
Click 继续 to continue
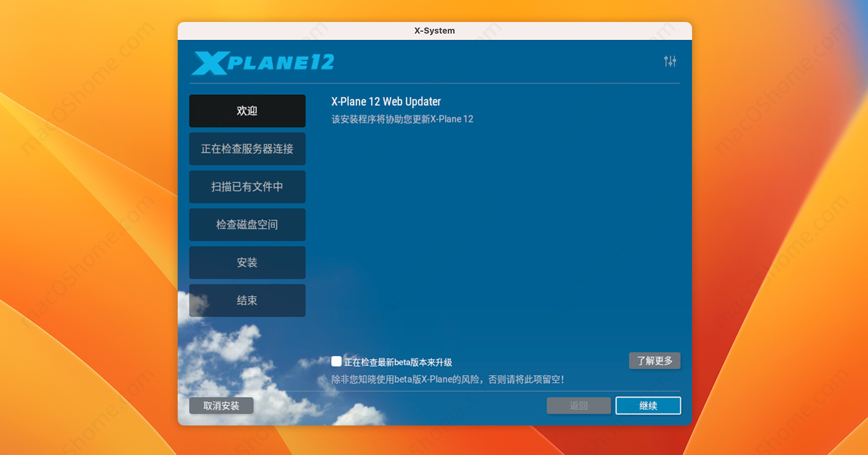point(648,406)
